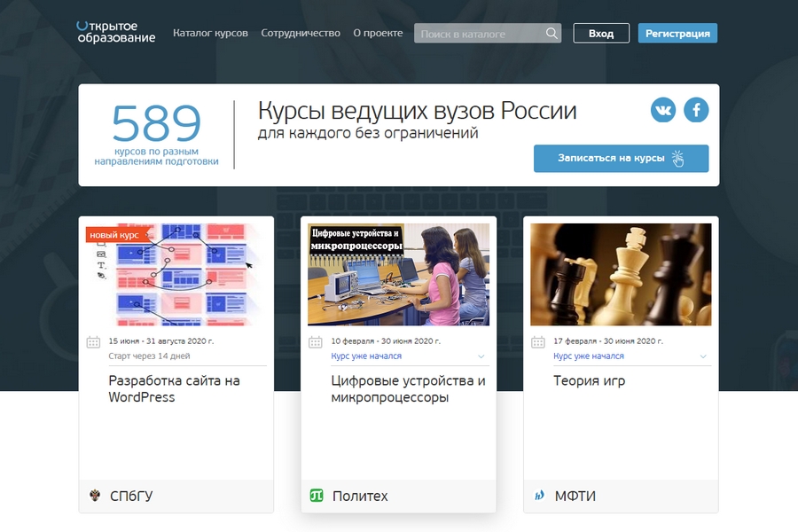The height and width of the screenshot is (532, 798).
Task: Go to the О проекте page
Action: coord(378,33)
